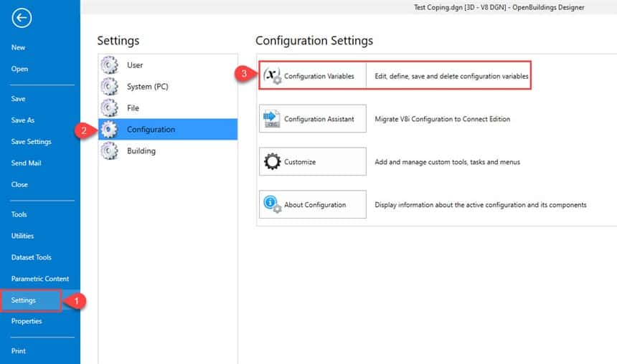Click the System (PC) gear icon

coord(109,87)
